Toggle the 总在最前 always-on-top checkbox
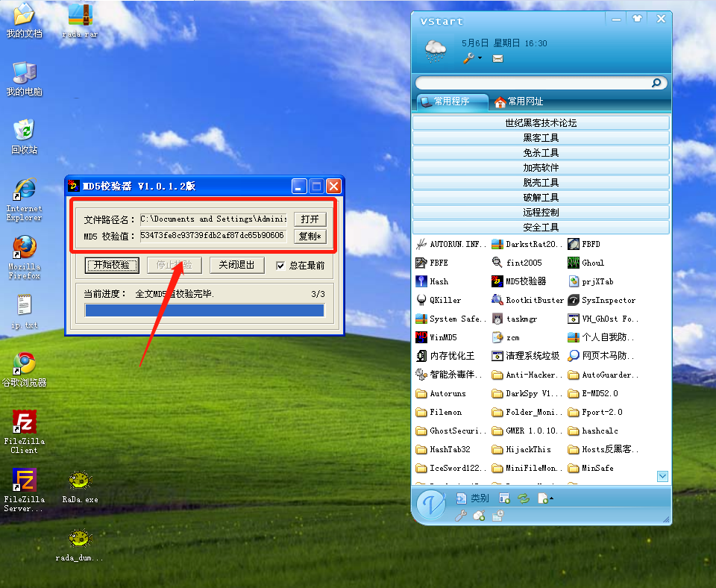This screenshot has width=716, height=588. point(280,266)
